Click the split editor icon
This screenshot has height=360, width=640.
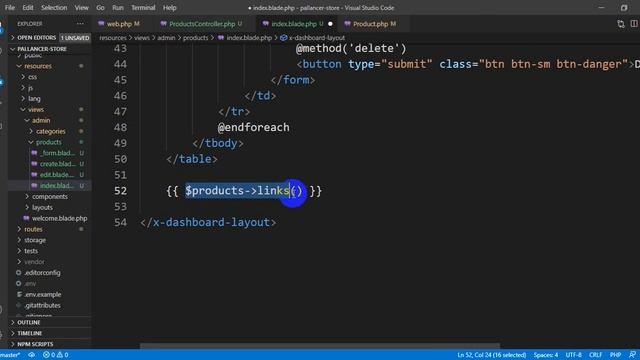[634, 24]
